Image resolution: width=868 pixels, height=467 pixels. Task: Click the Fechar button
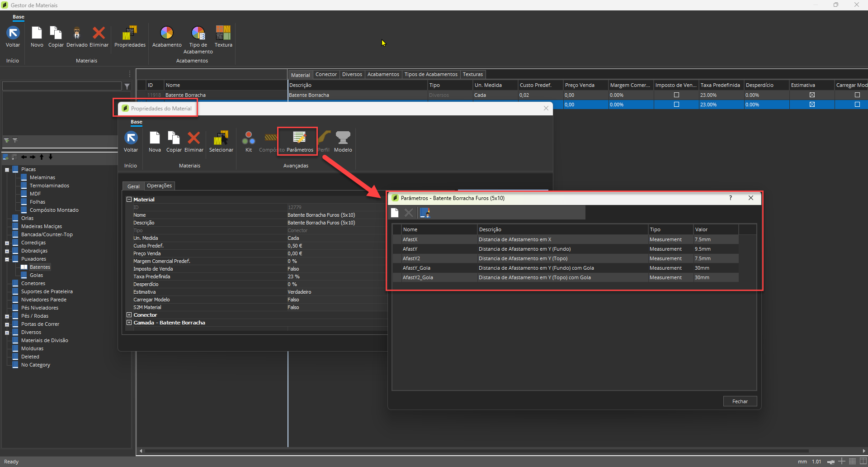740,401
